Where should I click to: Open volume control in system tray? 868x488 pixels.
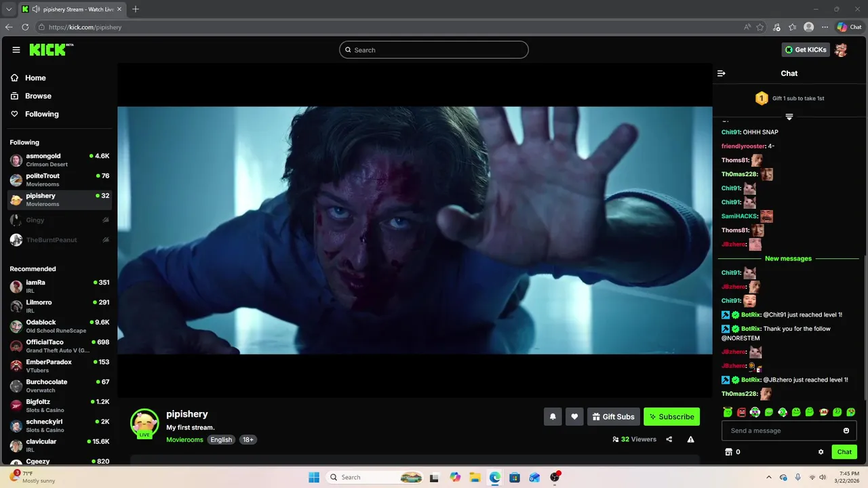tap(823, 477)
